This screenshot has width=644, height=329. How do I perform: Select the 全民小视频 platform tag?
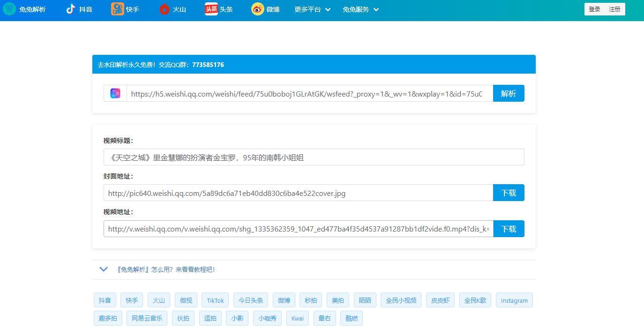point(401,300)
